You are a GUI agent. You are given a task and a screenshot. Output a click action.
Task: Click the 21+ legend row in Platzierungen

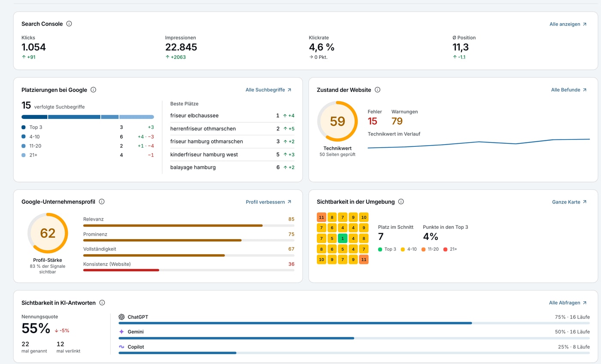88,155
